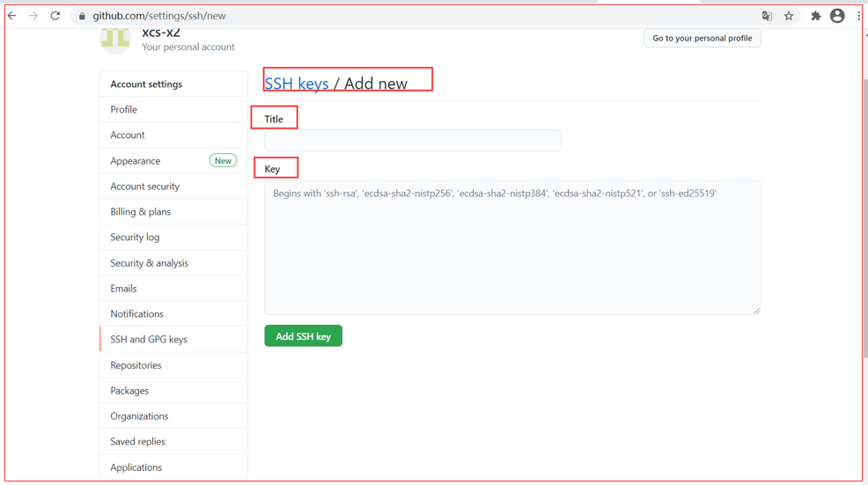
Task: Open Packages settings
Action: click(x=173, y=391)
